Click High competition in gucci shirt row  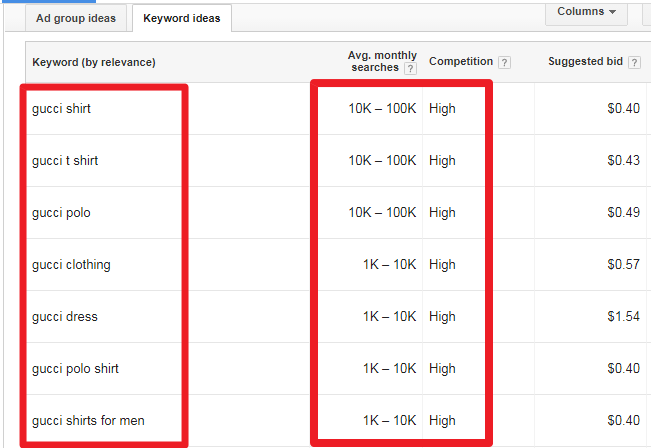(442, 109)
